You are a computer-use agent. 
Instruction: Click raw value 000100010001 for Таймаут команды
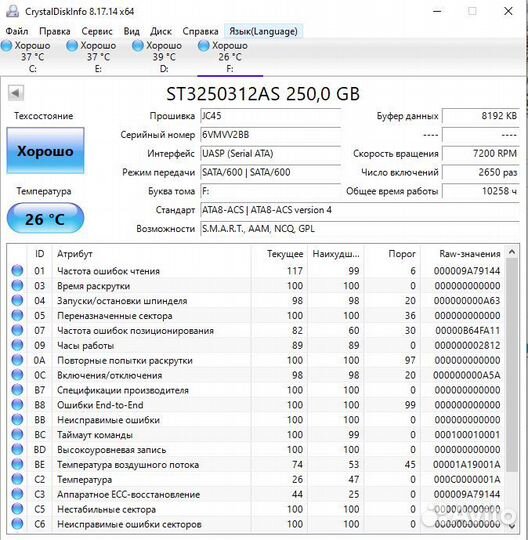[x=467, y=435]
